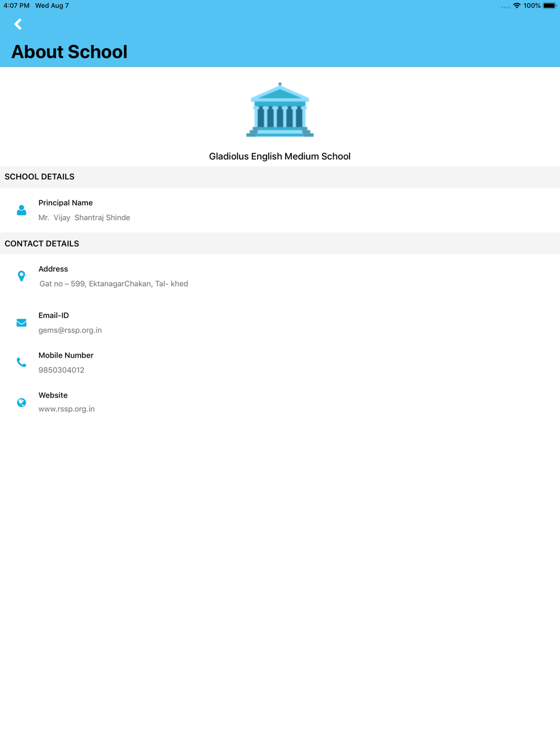Click the 4:07 PM clock

coord(16,6)
